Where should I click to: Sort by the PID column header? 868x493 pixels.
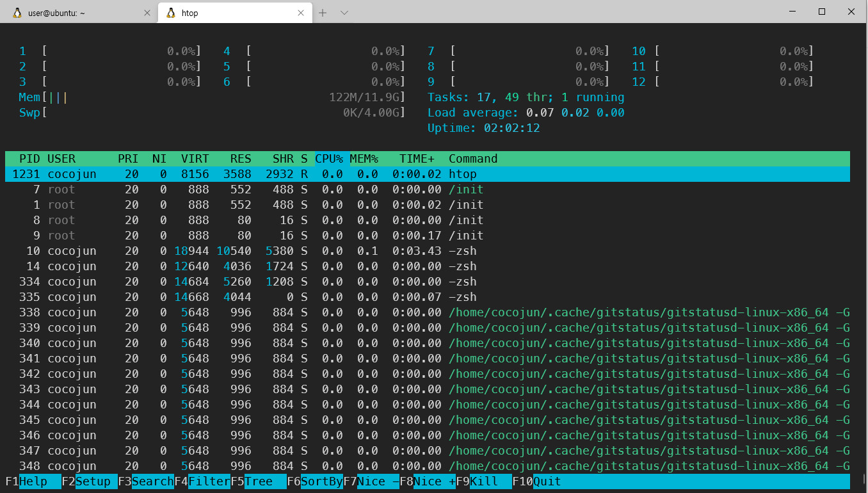29,159
